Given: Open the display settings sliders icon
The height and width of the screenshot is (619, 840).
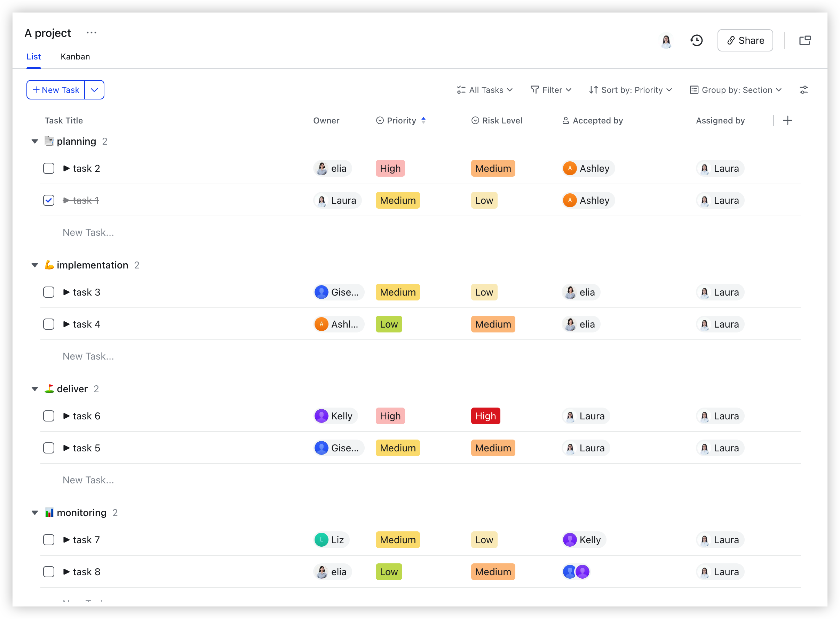Looking at the screenshot, I should tap(804, 90).
